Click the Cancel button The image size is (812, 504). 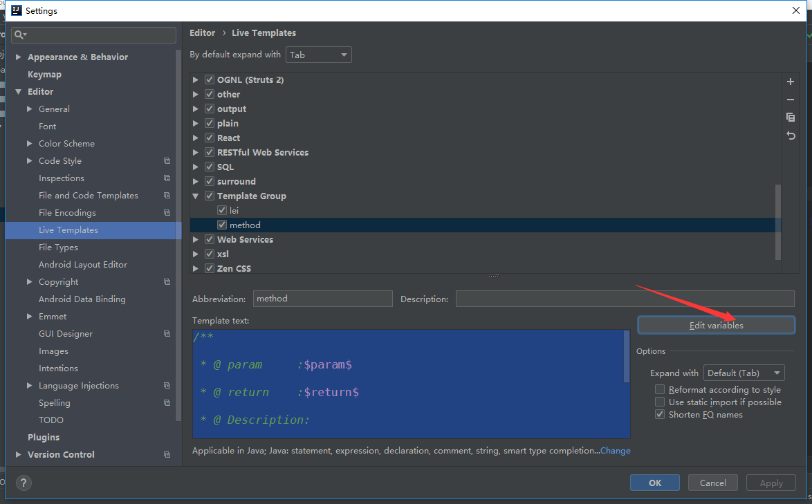pos(712,483)
